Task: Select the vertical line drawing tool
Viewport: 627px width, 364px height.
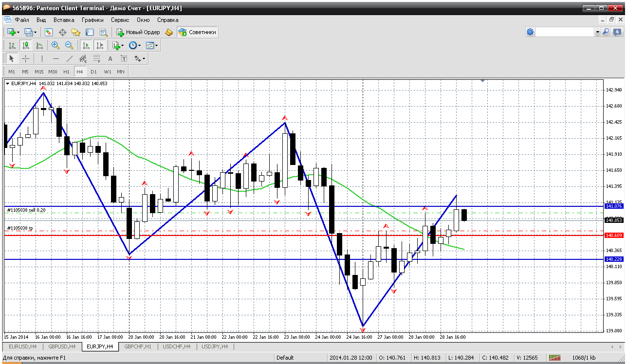Action: tap(42, 58)
